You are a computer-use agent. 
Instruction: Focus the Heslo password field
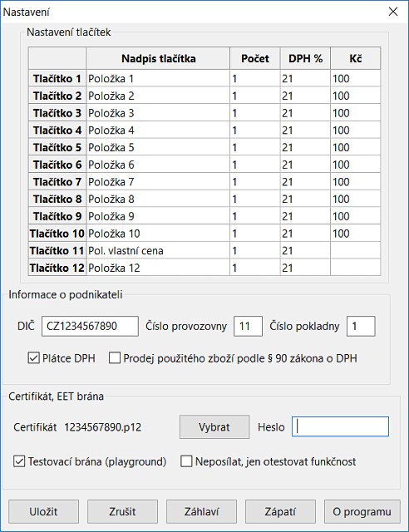click(341, 426)
